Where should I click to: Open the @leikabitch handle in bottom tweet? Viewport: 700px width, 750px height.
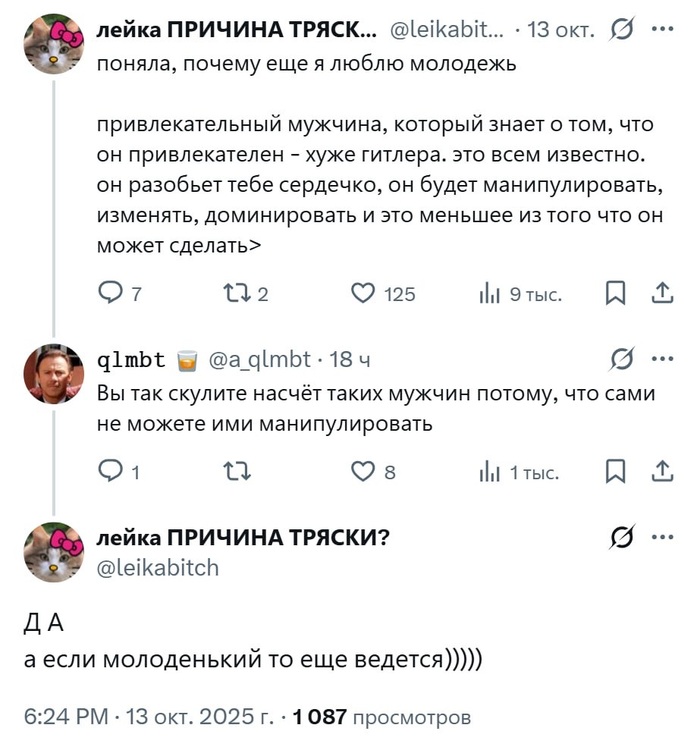coord(158,568)
